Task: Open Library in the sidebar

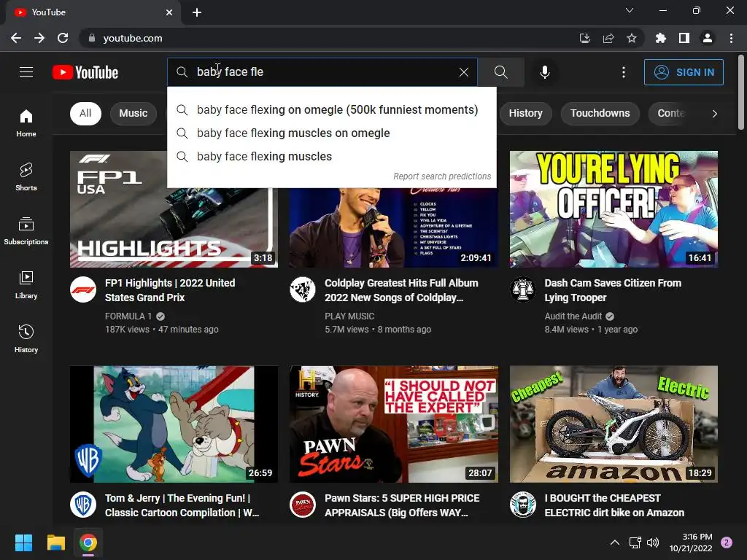Action: 26,285
